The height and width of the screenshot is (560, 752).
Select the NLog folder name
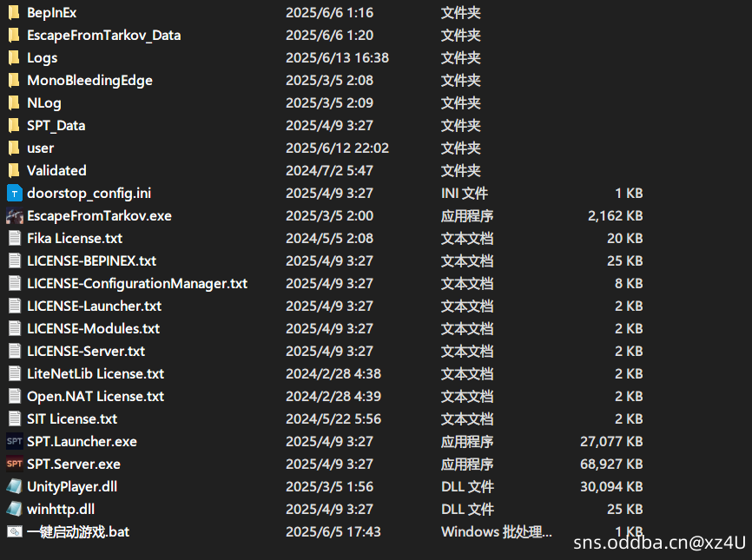point(44,103)
